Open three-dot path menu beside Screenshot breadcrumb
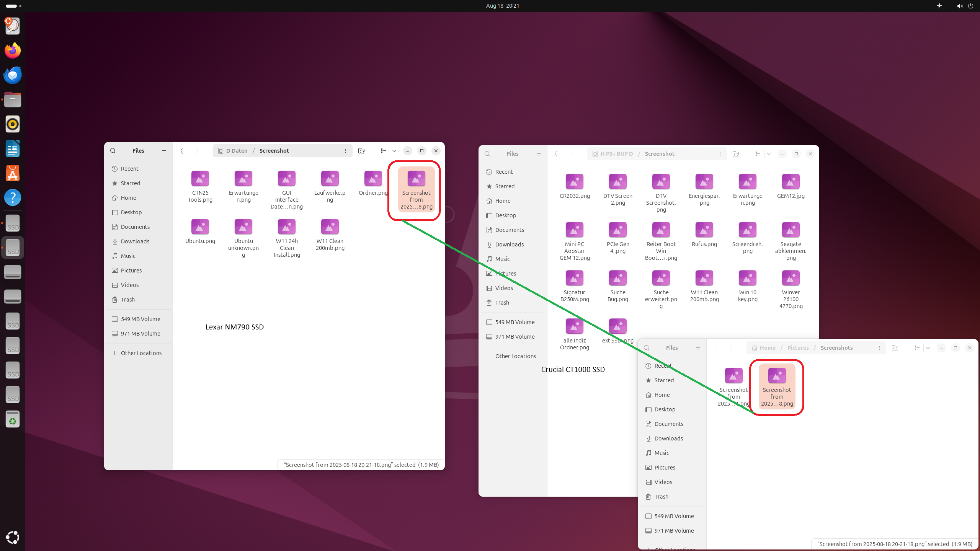Screen dimensions: 980x551 pos(346,151)
